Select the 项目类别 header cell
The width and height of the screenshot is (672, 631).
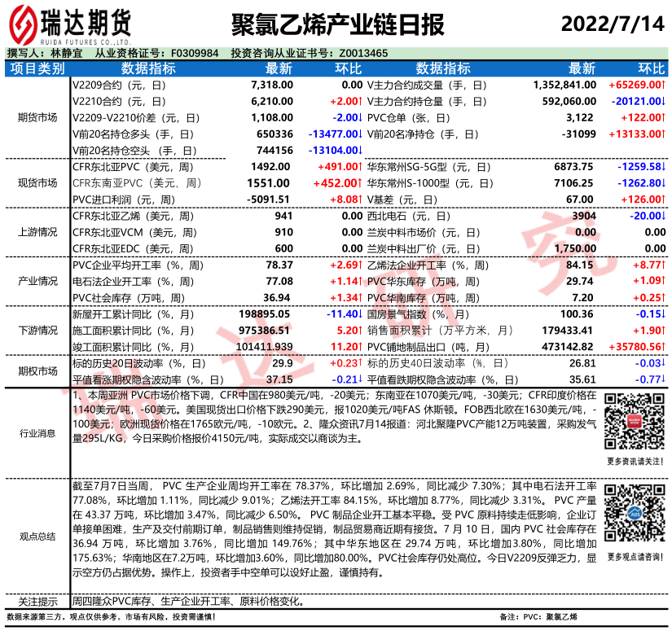37,68
